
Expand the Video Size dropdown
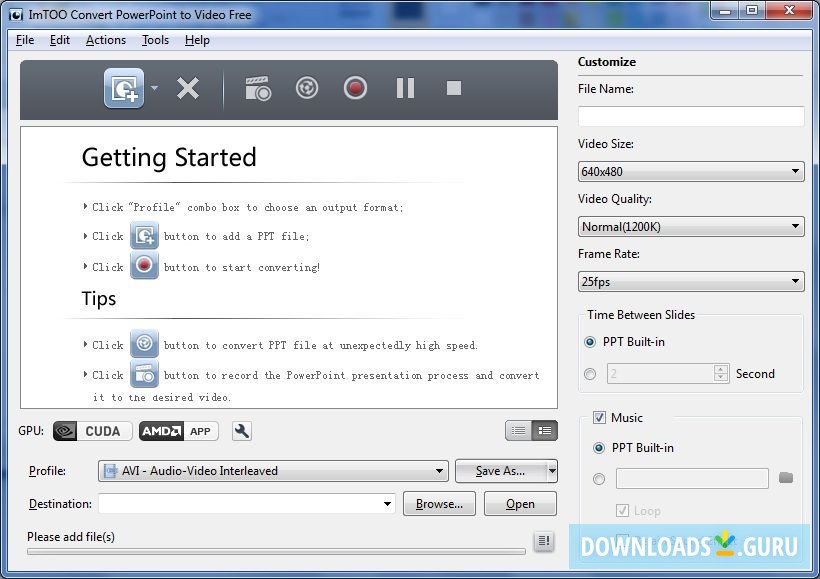691,172
